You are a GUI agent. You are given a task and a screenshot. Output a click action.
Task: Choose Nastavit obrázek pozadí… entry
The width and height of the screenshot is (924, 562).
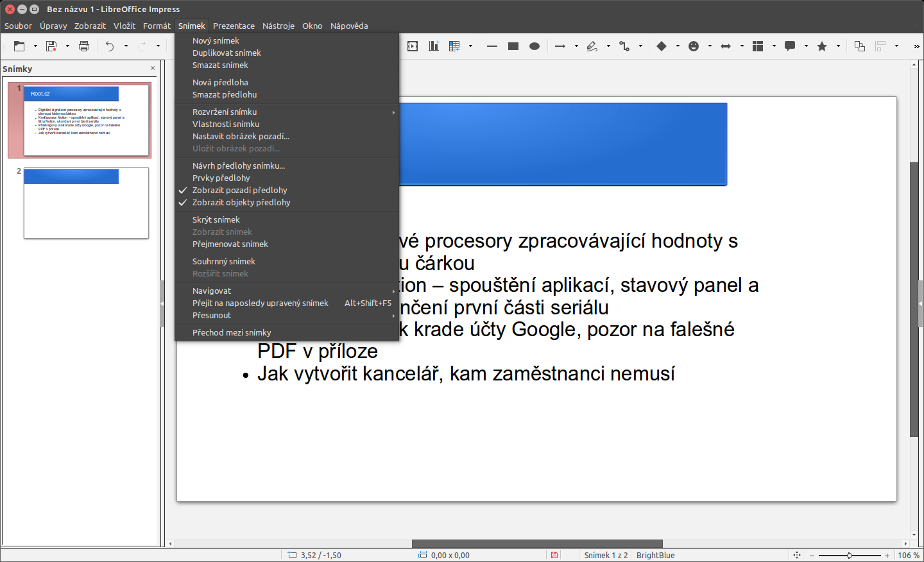(287, 136)
